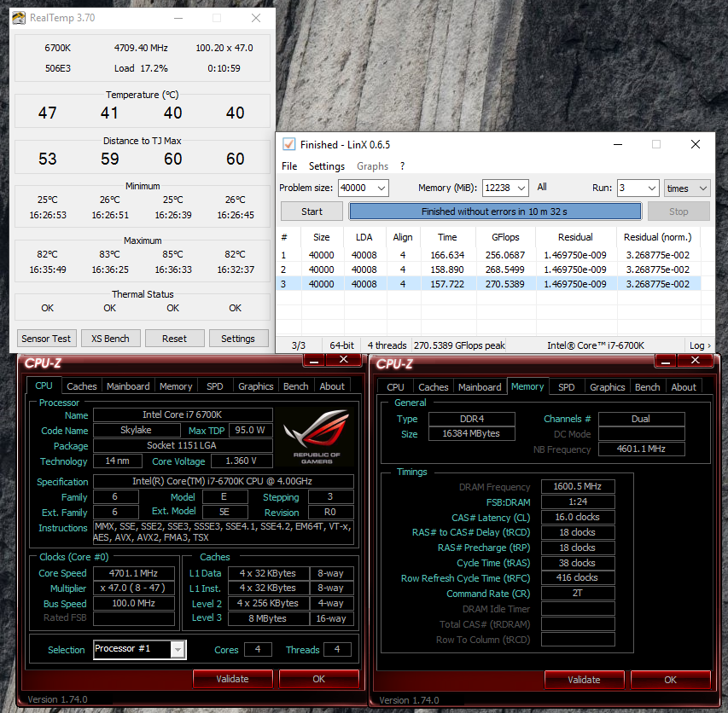Open the Settings menu in LinX
This screenshot has height=713, width=728.
326,166
